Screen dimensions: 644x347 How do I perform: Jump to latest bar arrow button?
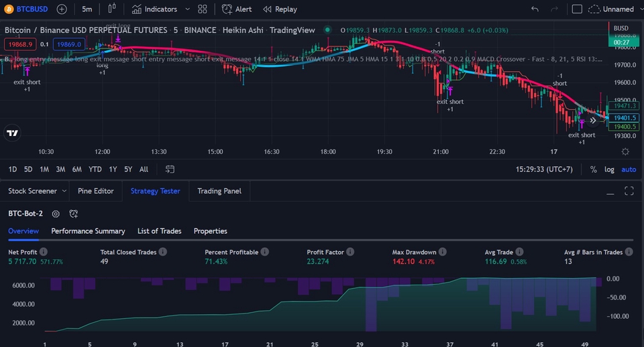592,120
